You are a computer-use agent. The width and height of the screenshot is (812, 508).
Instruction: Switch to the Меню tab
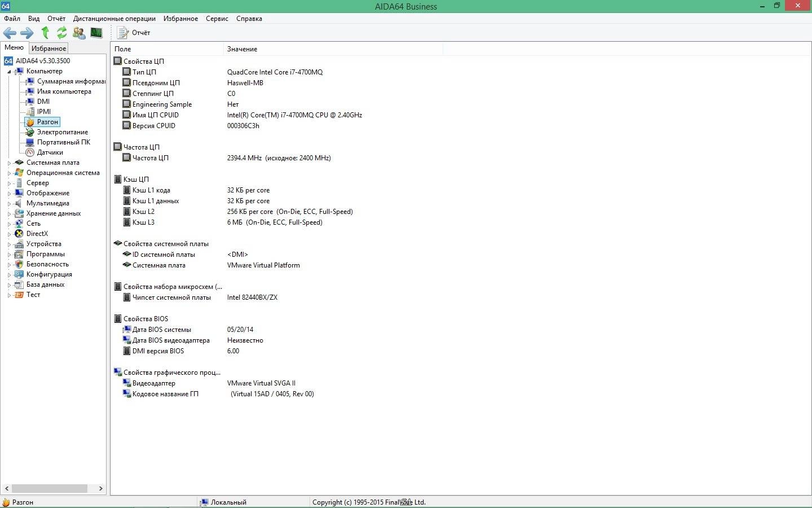tap(14, 47)
